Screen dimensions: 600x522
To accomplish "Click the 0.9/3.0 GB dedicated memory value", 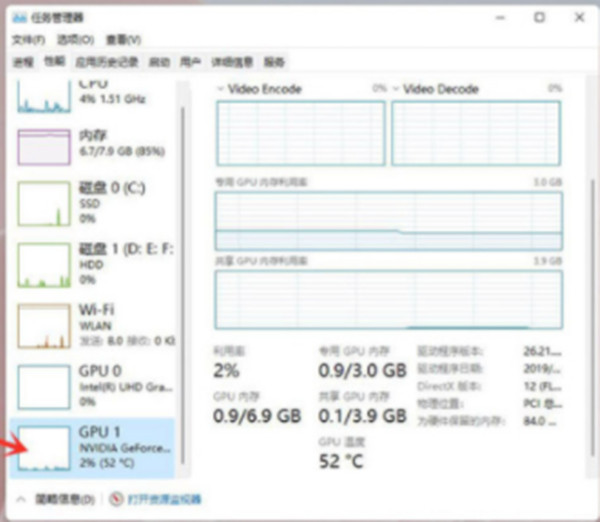I will pos(362,370).
